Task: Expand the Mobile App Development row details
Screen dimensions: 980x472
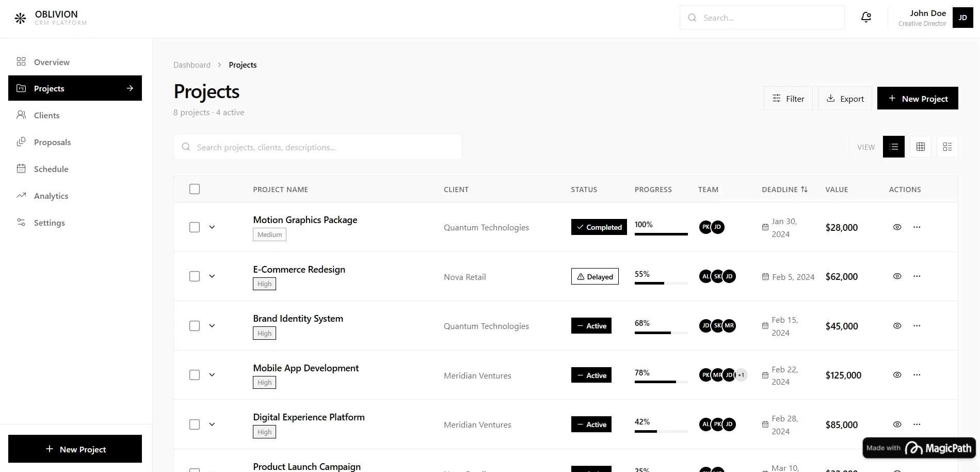Action: (212, 375)
